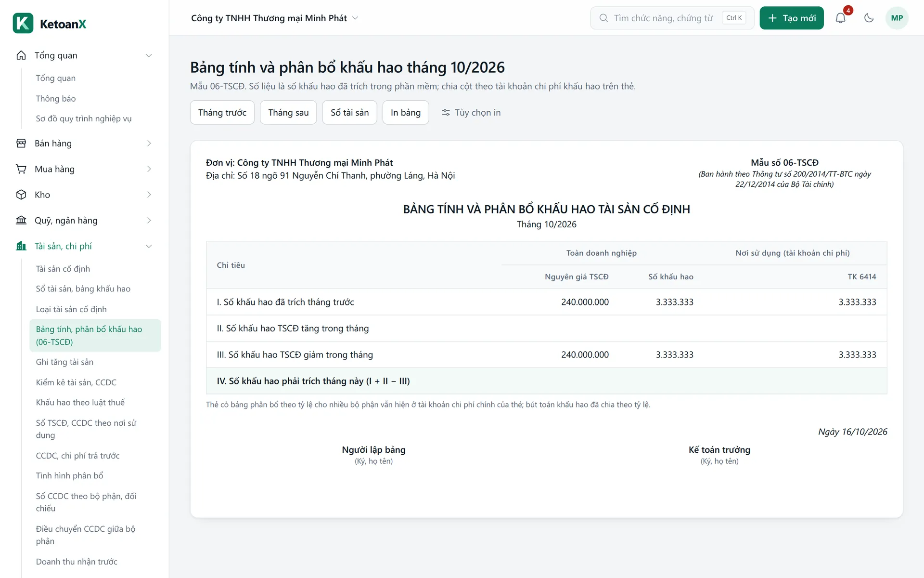Open Sơ đồ quy trình nghiệp vụ
This screenshot has height=578, width=924.
[84, 118]
